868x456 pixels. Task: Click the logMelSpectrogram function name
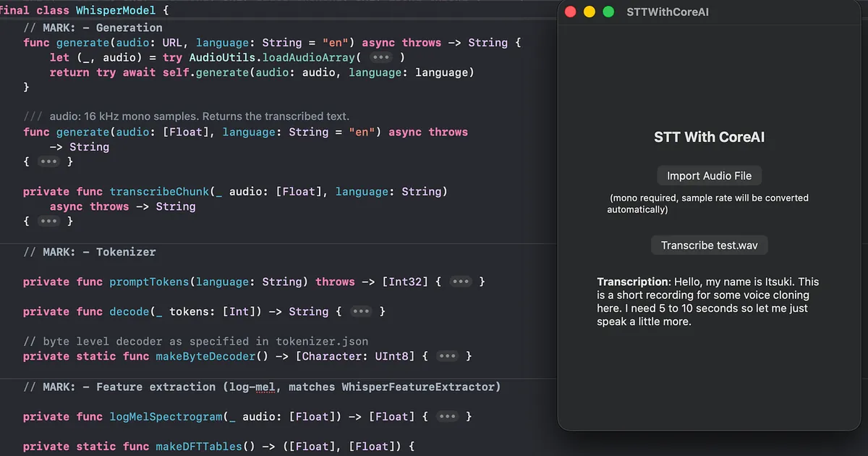166,416
